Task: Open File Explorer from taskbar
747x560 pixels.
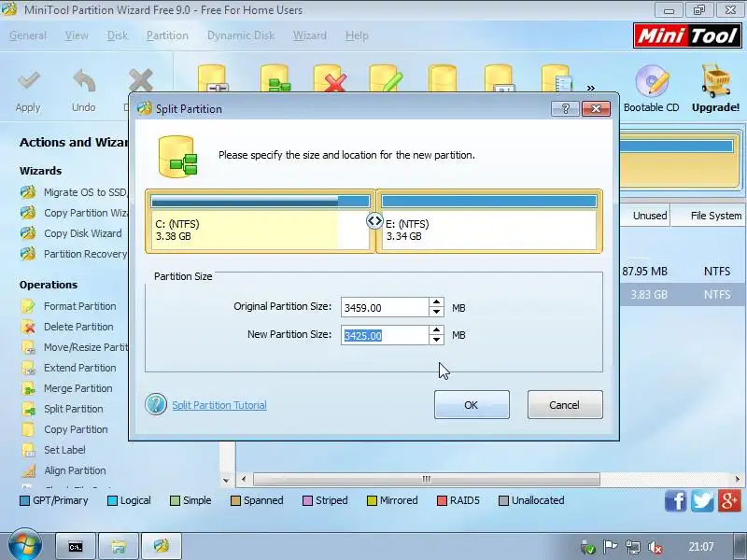Action: (x=119, y=546)
